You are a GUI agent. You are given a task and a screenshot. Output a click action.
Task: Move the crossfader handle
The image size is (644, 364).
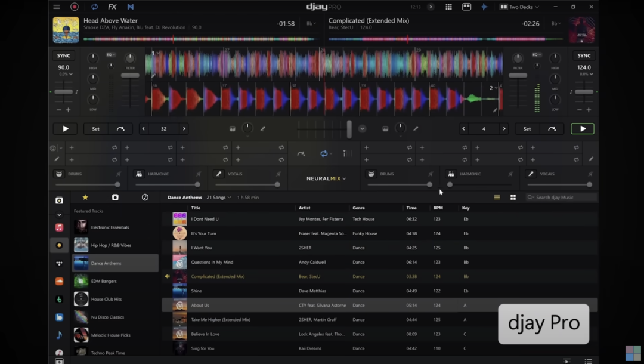349,129
